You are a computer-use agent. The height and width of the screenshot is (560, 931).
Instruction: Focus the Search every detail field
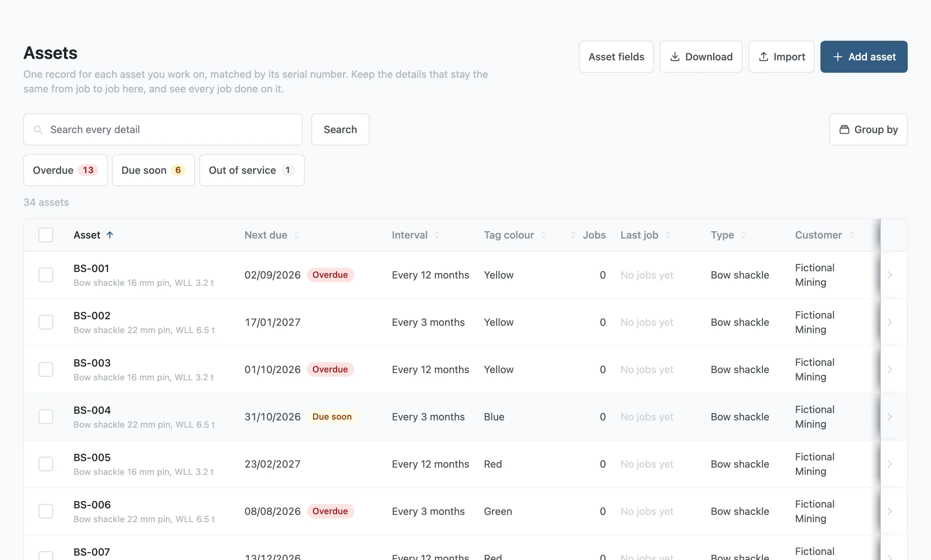click(163, 129)
